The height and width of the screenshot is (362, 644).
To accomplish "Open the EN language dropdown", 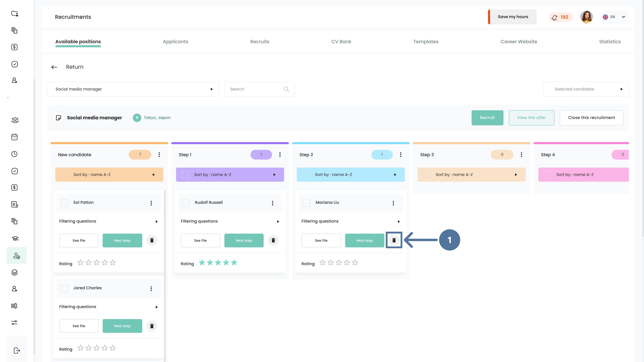I will tap(614, 17).
